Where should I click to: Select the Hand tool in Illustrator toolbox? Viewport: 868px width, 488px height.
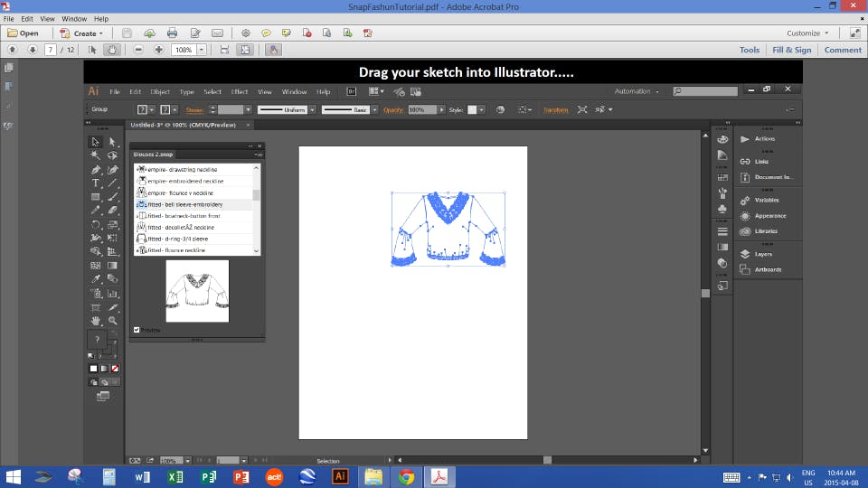click(x=95, y=321)
